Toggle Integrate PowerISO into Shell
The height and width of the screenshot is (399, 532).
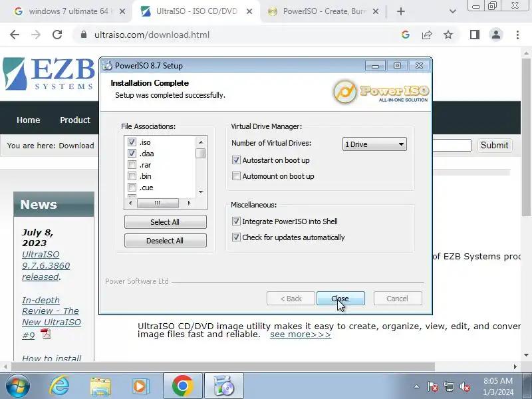coord(236,221)
